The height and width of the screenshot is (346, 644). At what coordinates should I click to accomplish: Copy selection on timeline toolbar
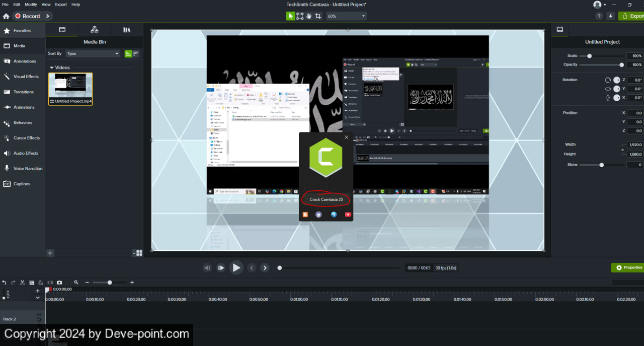(32, 283)
